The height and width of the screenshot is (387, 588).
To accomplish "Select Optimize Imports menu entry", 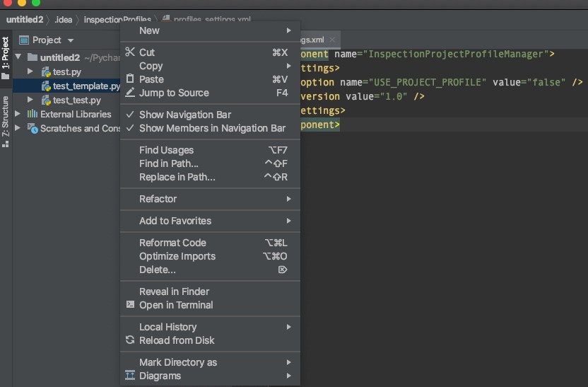I will (210, 256).
